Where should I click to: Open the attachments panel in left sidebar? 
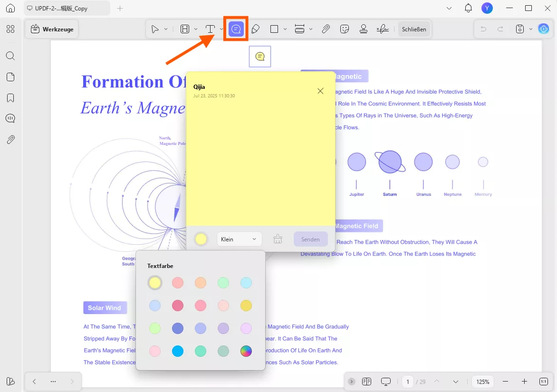tap(10, 140)
